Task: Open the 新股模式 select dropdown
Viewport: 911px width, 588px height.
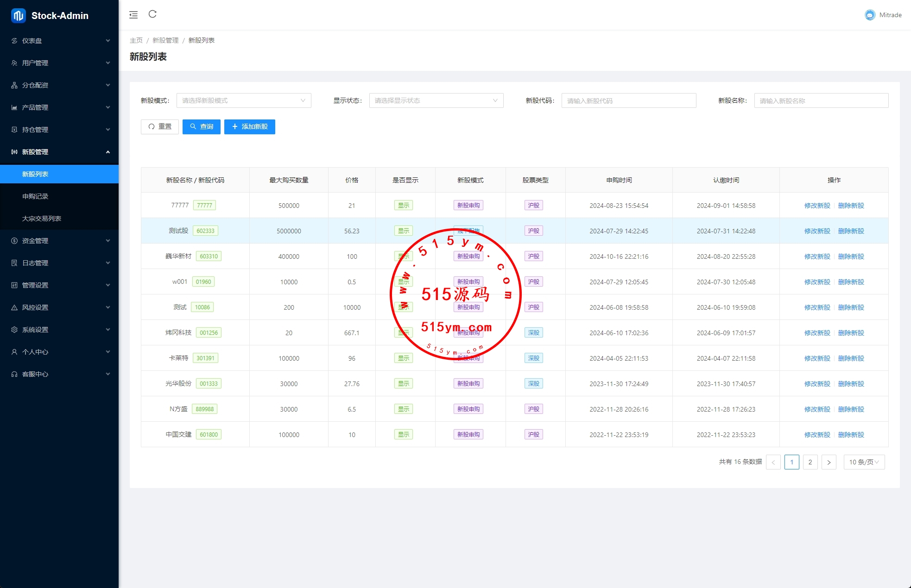Action: [x=244, y=100]
